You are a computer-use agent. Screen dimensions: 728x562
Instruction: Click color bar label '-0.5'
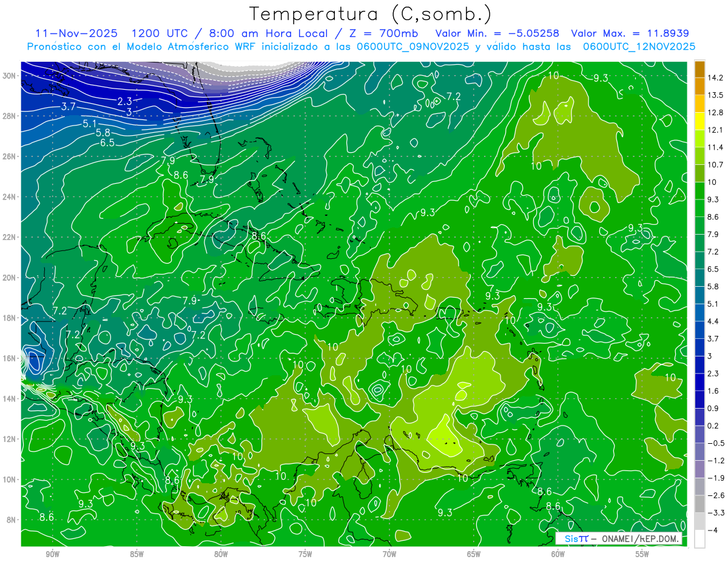coord(716,443)
